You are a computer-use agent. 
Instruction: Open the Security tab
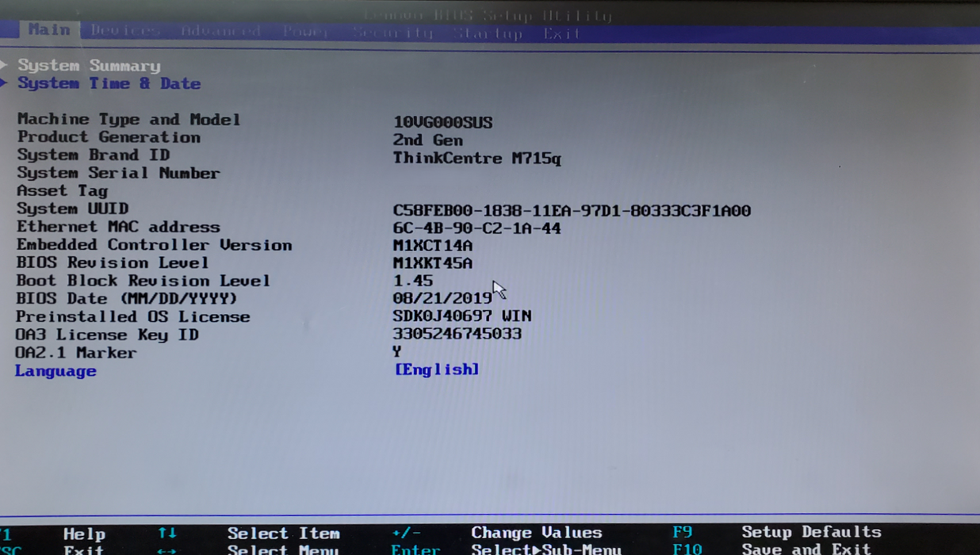392,33
